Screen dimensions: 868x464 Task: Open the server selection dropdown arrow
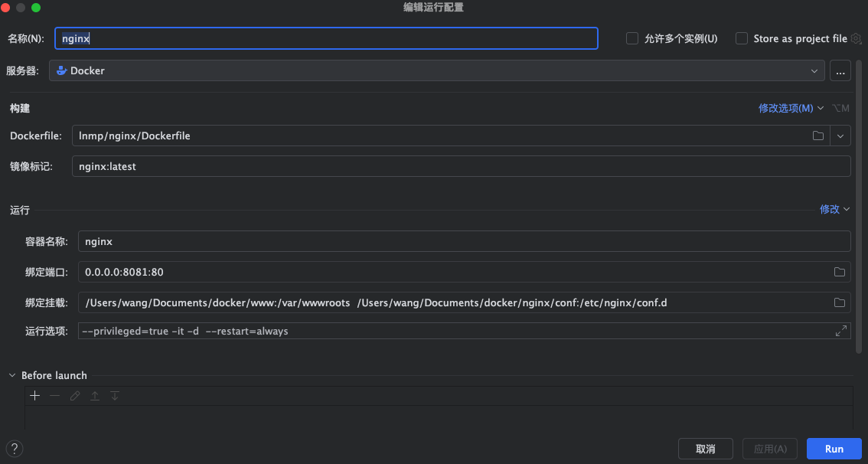coord(814,70)
